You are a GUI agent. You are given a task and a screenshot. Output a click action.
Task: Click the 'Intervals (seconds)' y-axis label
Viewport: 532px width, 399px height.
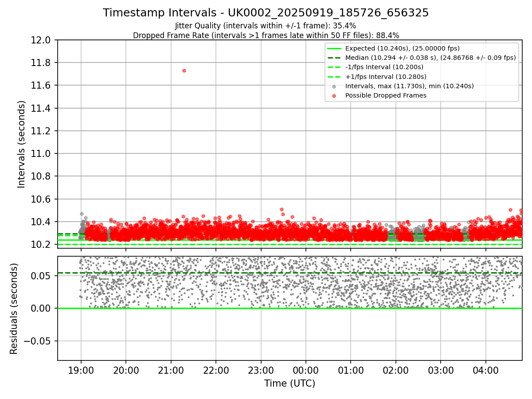pos(22,144)
